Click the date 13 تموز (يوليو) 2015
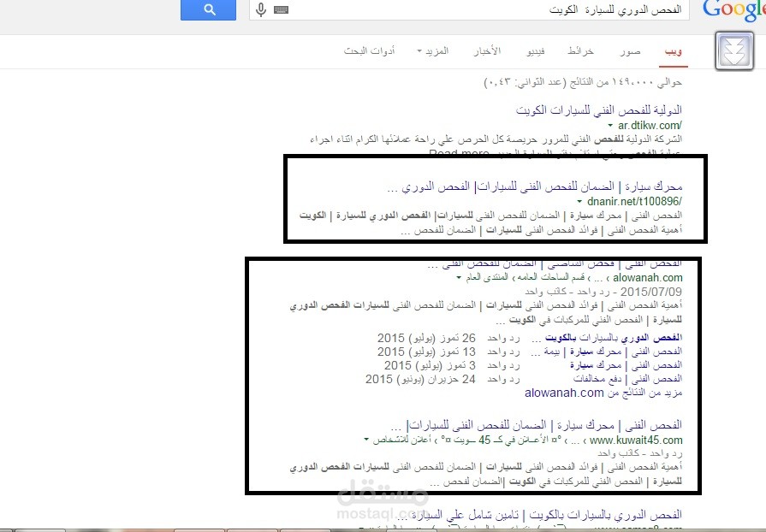The height and width of the screenshot is (532, 766). click(426, 352)
